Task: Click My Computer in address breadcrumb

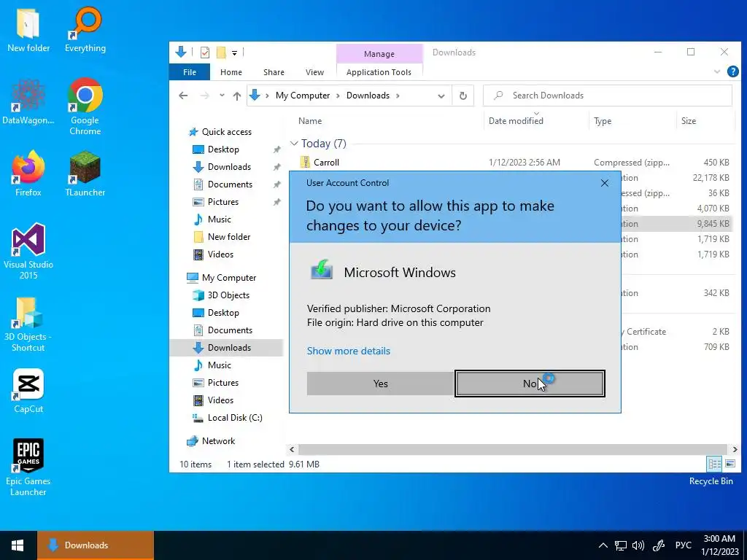Action: click(x=303, y=96)
